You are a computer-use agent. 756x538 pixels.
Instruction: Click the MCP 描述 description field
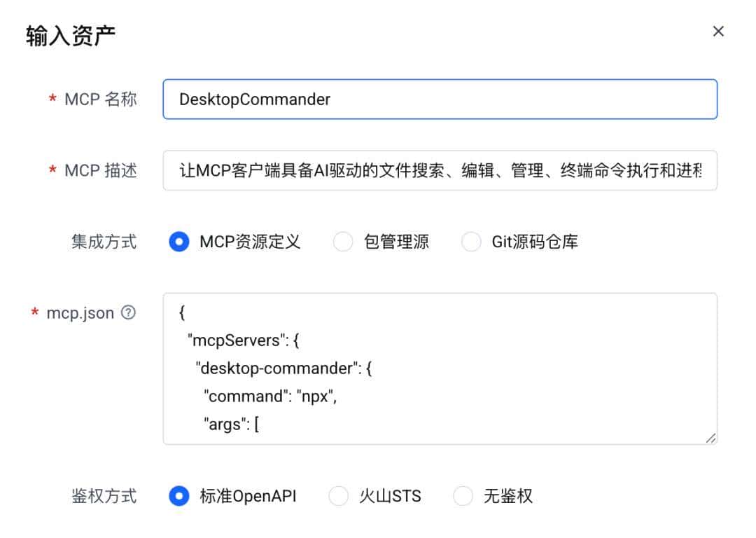tap(440, 170)
